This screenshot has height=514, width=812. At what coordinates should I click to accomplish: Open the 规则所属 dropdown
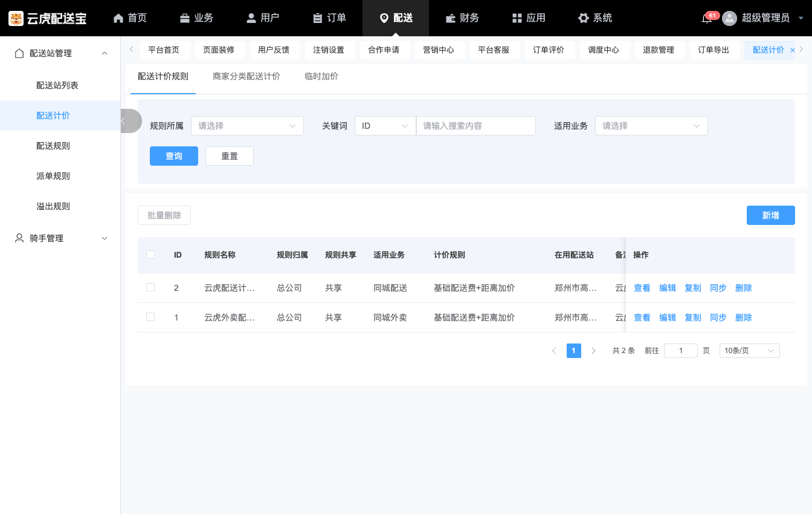point(247,126)
